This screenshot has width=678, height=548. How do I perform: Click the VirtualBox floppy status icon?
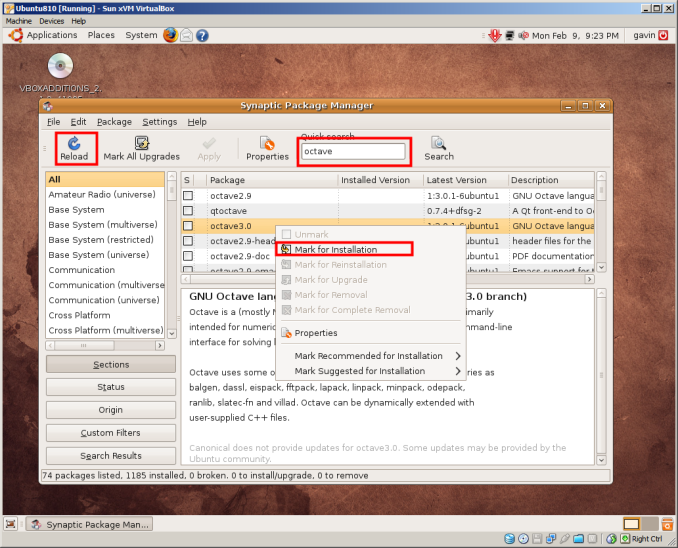[x=537, y=538]
